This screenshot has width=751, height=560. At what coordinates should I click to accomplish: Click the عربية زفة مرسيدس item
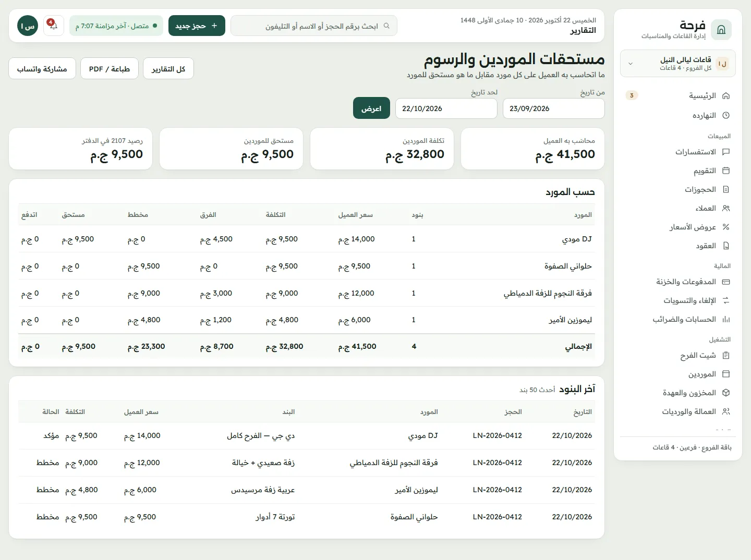click(x=263, y=490)
